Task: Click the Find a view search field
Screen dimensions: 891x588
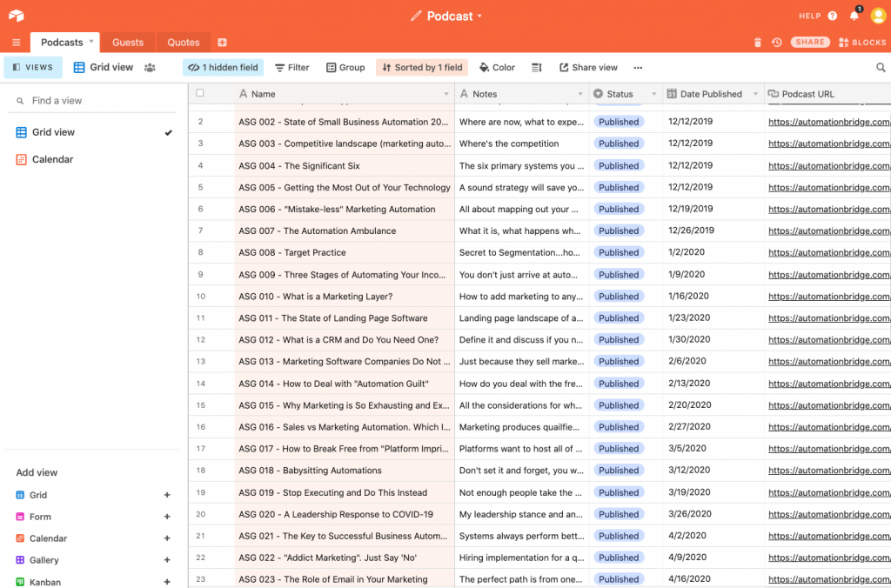Action: tap(94, 101)
